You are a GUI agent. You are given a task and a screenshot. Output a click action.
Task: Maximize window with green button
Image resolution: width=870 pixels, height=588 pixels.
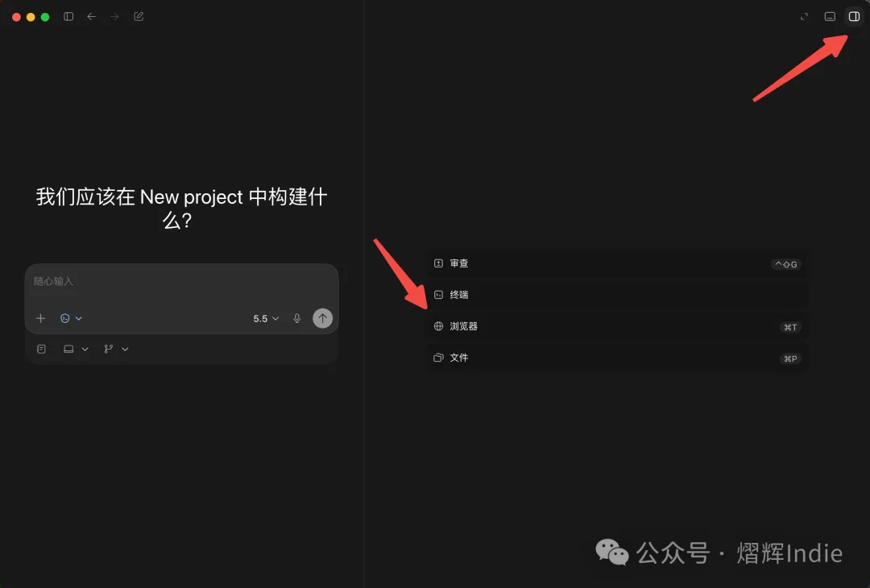coord(45,17)
